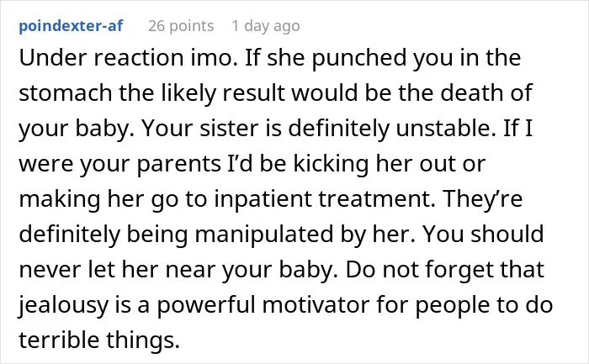Image resolution: width=589 pixels, height=364 pixels.
Task: Click the words "You should" in the comment
Action: (x=483, y=234)
